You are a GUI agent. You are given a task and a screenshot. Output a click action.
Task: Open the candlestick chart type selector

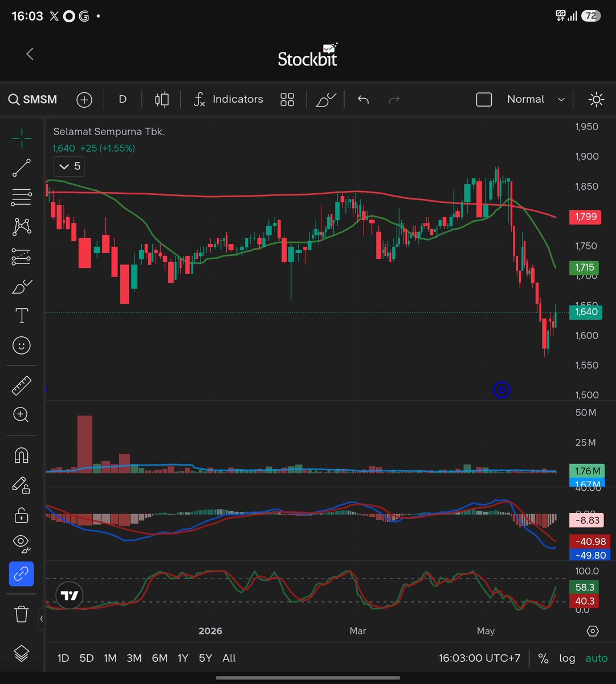tap(162, 100)
